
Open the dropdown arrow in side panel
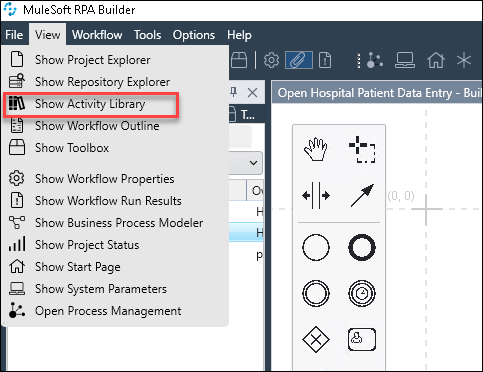coord(253,163)
